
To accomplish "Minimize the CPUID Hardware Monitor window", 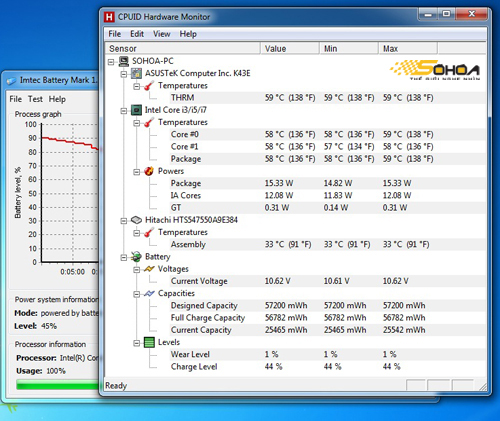I will (428, 15).
